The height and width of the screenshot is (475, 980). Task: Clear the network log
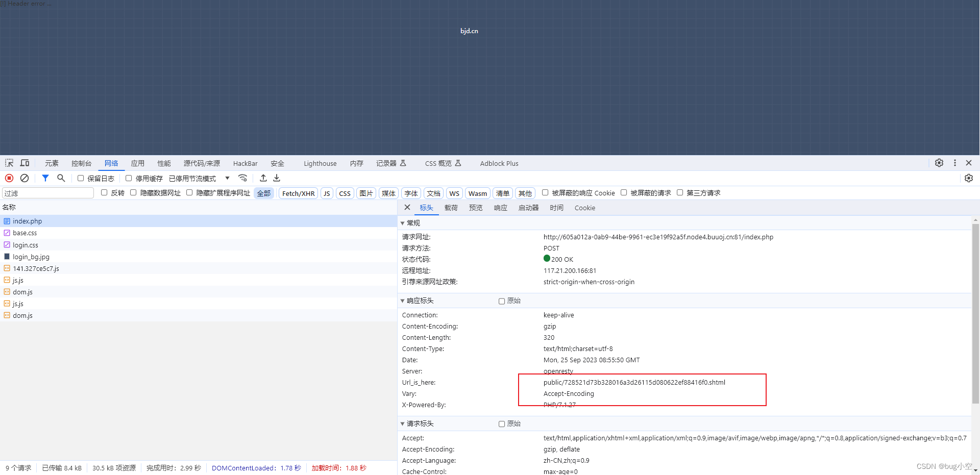24,178
